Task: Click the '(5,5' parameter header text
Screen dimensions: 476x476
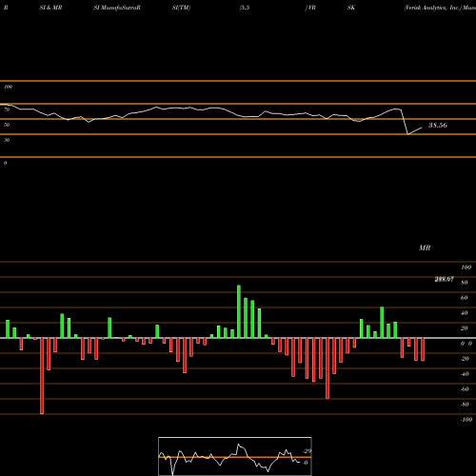Action: click(245, 8)
